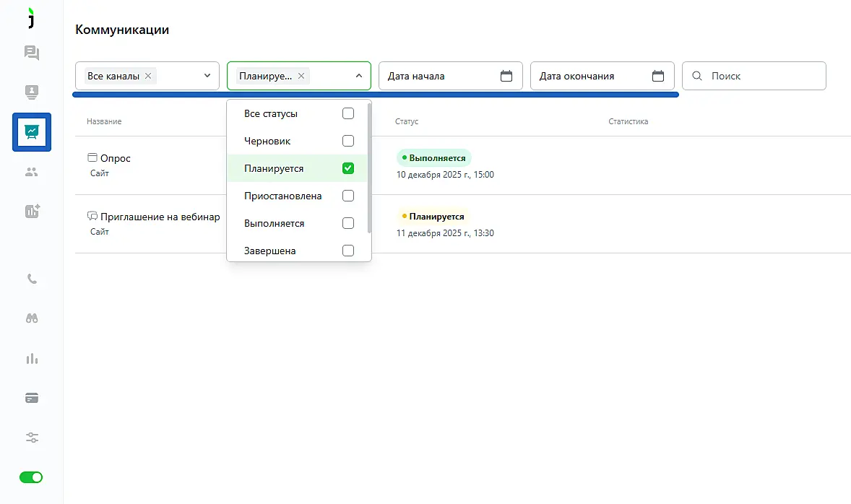Viewport: 851px width, 504px height.
Task: Expand the Все каналы channel dropdown
Action: coord(207,76)
